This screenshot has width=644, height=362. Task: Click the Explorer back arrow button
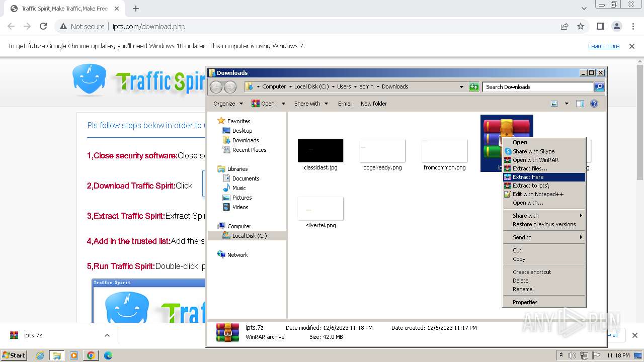click(216, 87)
